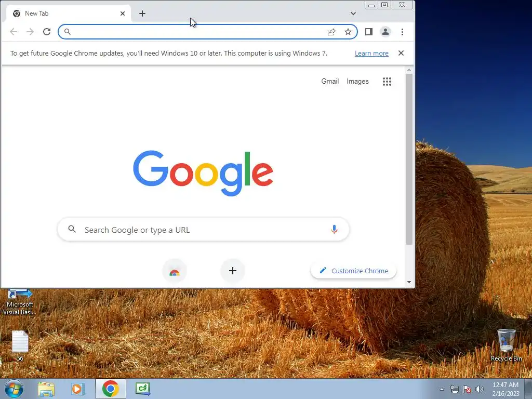
Task: Minimize the Chrome window
Action: tap(371, 5)
